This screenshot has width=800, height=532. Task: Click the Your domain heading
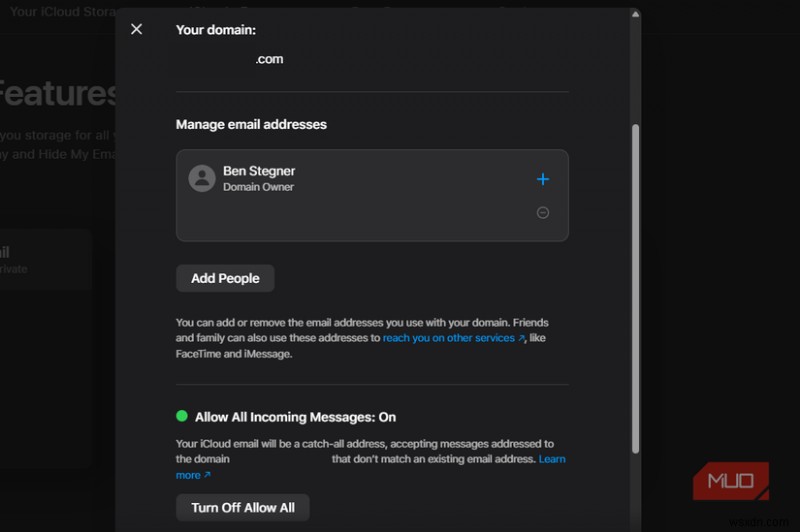click(x=216, y=30)
